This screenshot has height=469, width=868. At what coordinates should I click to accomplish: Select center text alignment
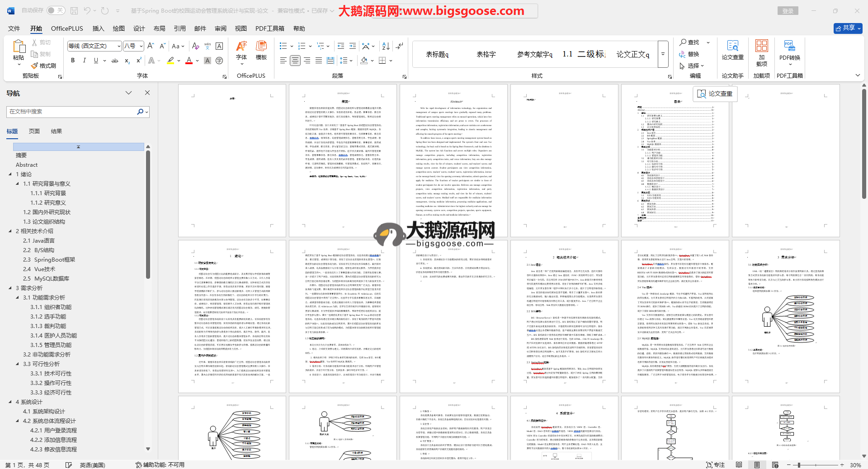coord(295,60)
